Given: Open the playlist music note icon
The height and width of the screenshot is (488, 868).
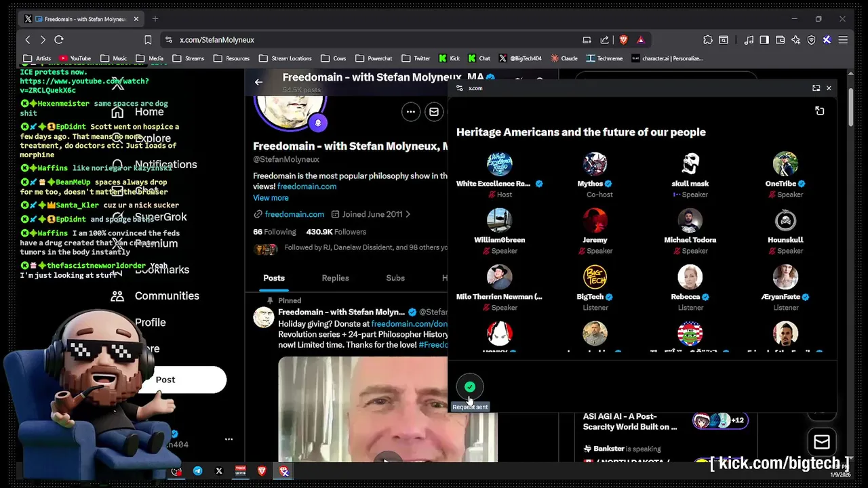Looking at the screenshot, I should point(749,40).
